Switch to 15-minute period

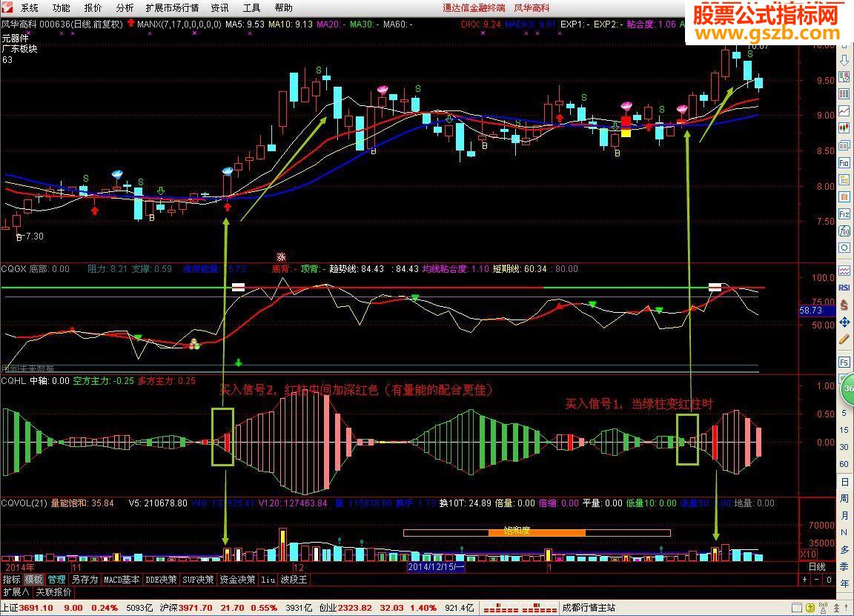tap(844, 430)
